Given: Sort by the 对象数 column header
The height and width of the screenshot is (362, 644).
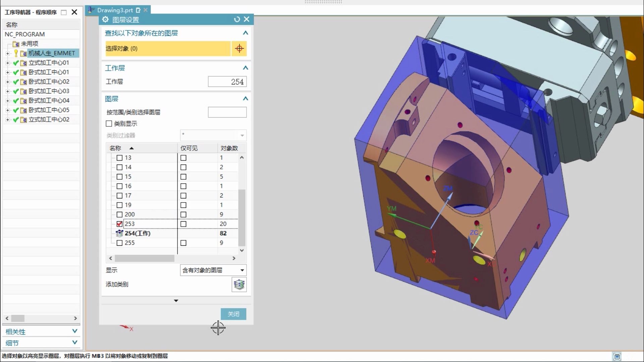Looking at the screenshot, I should (x=229, y=148).
